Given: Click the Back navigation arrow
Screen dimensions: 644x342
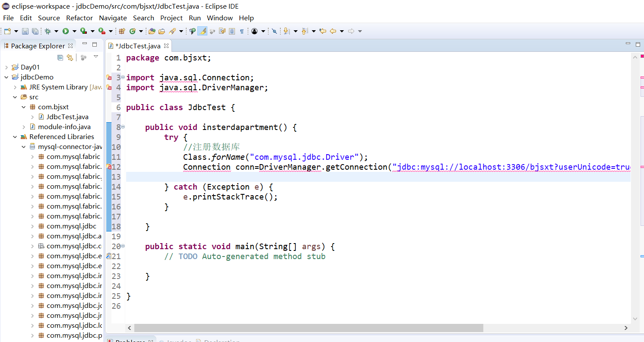Looking at the screenshot, I should [x=333, y=31].
